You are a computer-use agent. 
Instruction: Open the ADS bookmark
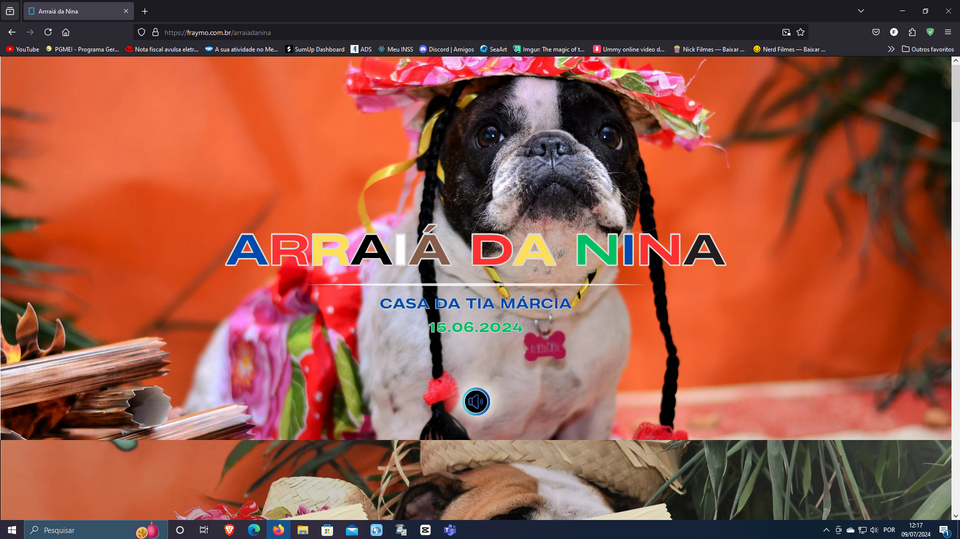coord(361,49)
